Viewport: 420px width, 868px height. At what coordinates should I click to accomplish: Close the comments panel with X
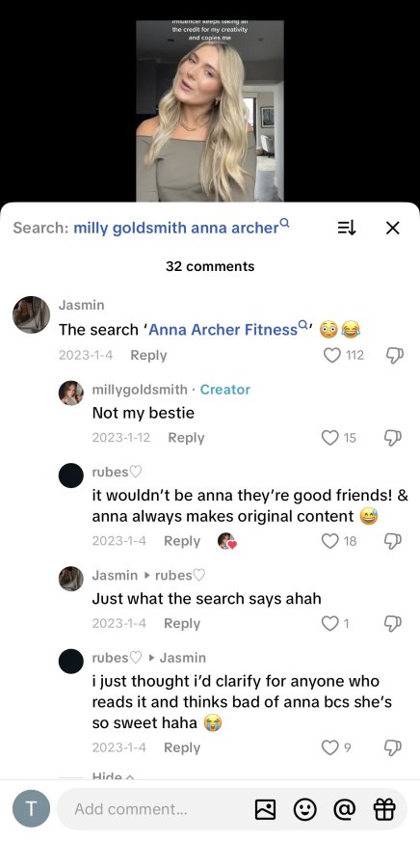392,228
